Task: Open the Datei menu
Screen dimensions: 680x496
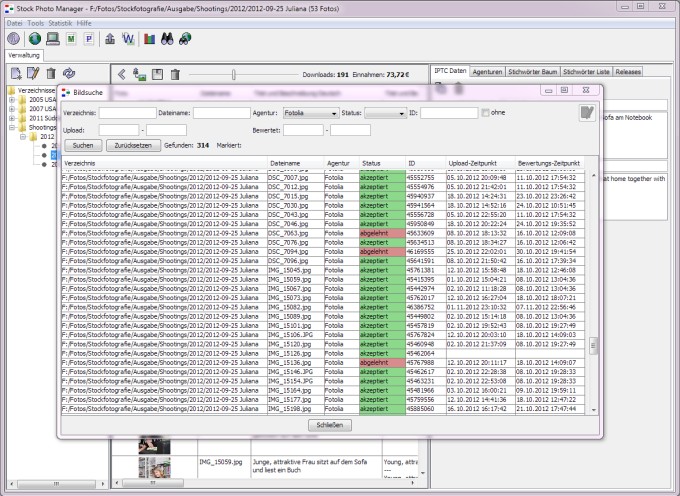Action: pyautogui.click(x=14, y=23)
